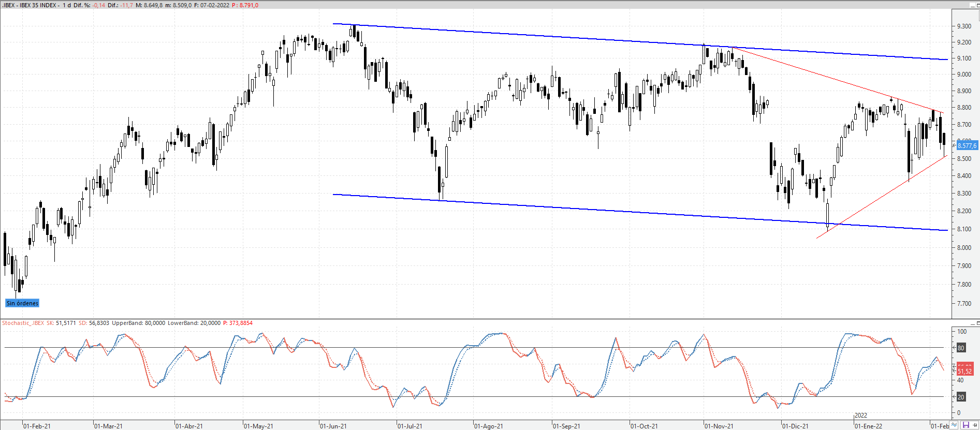Screen dimensions: 980x430
Task: Click the 2022 year marker on axis
Action: (x=861, y=416)
